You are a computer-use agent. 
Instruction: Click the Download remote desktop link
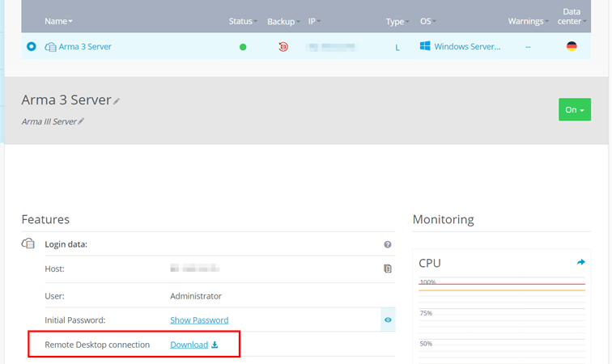[189, 345]
